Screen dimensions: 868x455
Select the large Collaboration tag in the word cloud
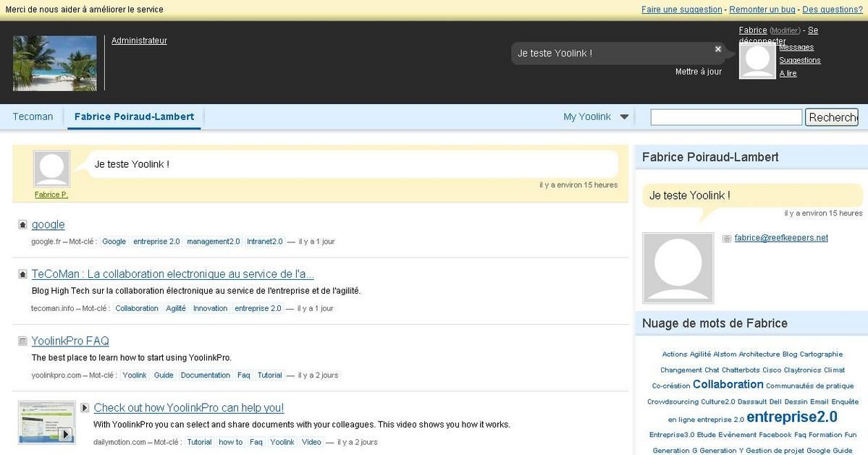pos(728,384)
